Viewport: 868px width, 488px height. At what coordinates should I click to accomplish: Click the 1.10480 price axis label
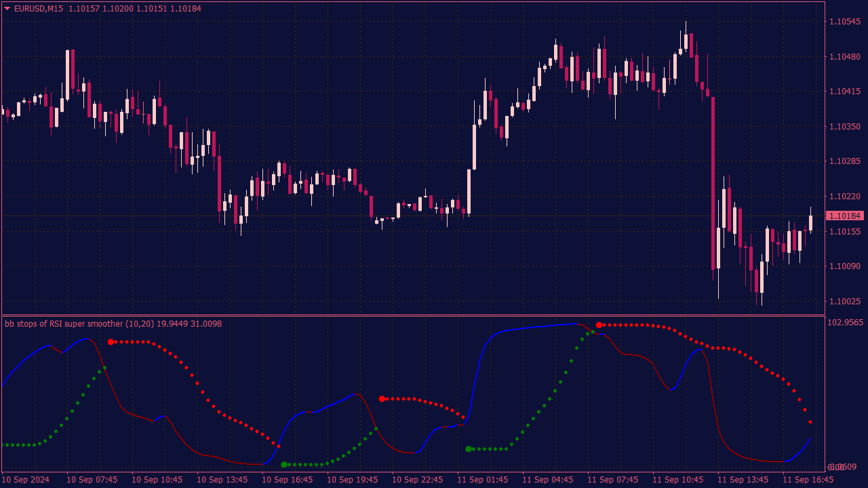pyautogui.click(x=845, y=56)
